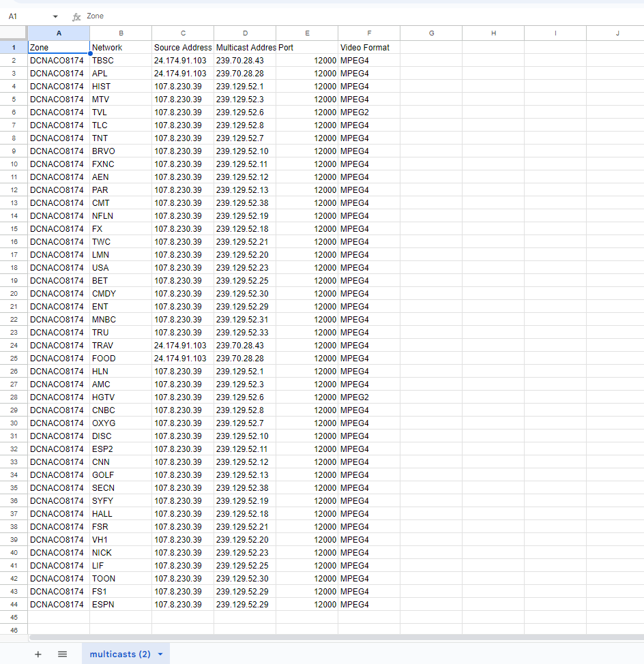
Task: Select column D header
Action: tap(245, 33)
